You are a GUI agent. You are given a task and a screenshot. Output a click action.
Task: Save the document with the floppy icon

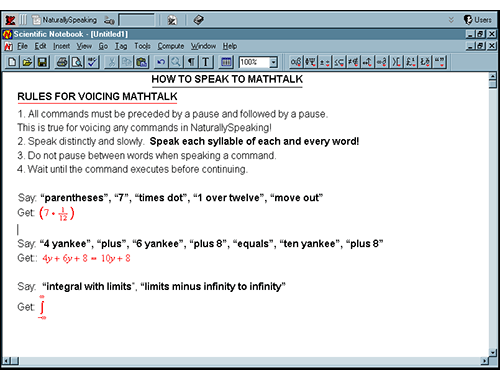coord(42,62)
